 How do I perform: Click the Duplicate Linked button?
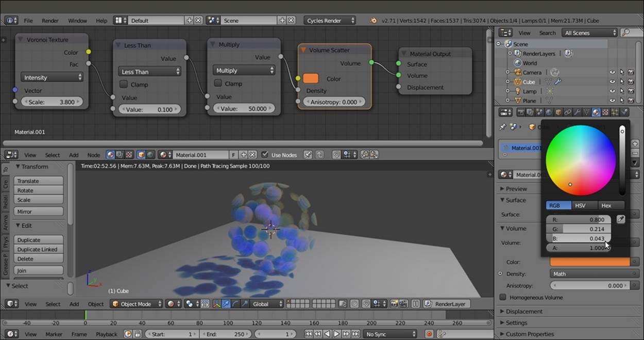pyautogui.click(x=38, y=250)
